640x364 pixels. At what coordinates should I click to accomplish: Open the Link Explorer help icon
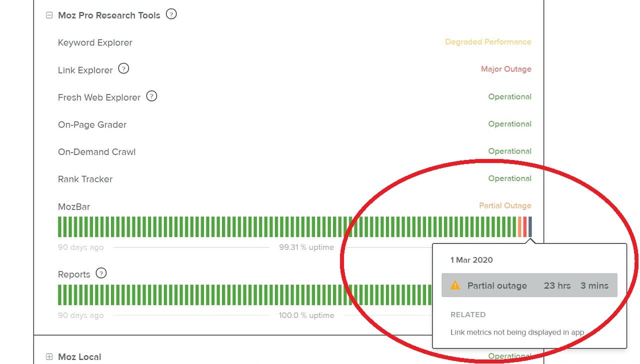(123, 69)
